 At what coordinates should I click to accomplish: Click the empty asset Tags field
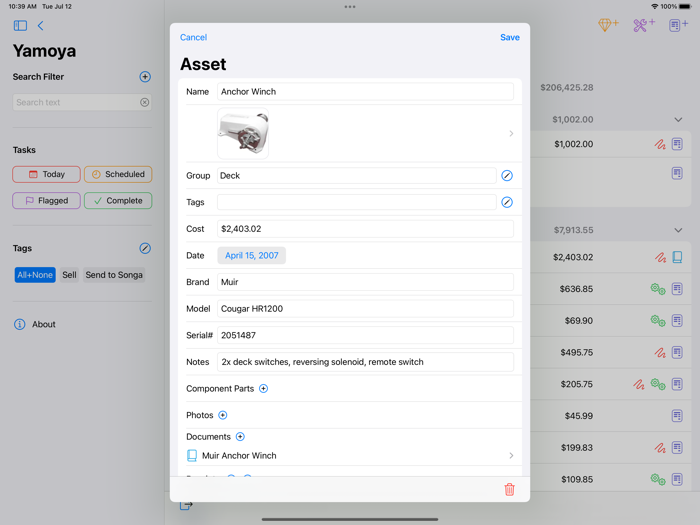[357, 202]
